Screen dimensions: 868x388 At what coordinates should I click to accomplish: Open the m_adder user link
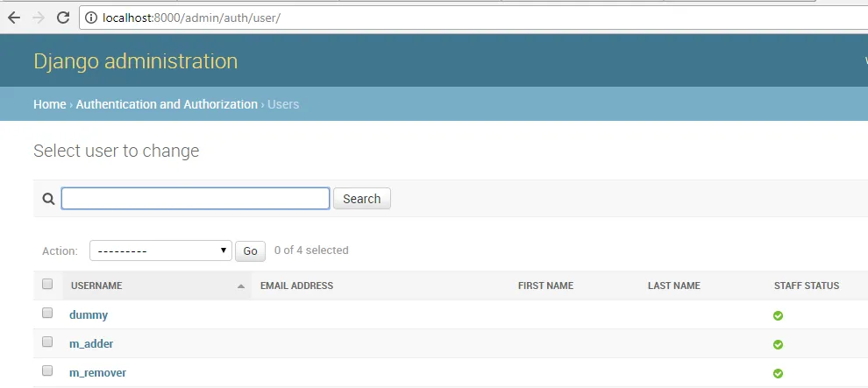[x=91, y=344]
